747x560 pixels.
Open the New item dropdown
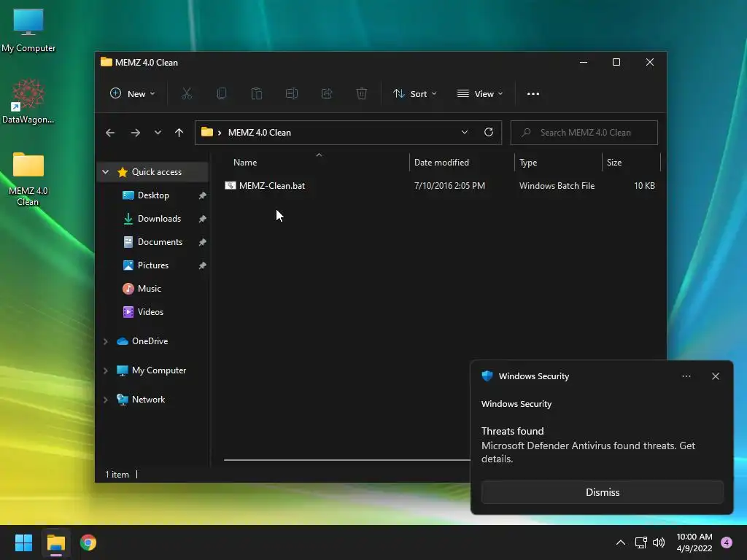point(133,94)
